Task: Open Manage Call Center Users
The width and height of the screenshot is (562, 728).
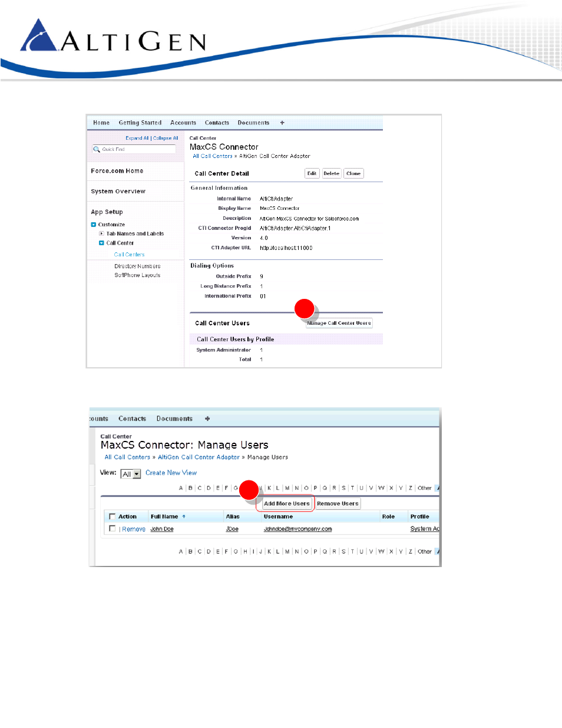Action: (339, 323)
